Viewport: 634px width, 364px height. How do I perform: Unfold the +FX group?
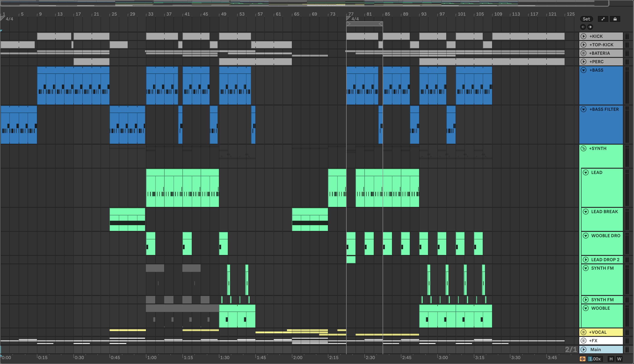click(584, 341)
